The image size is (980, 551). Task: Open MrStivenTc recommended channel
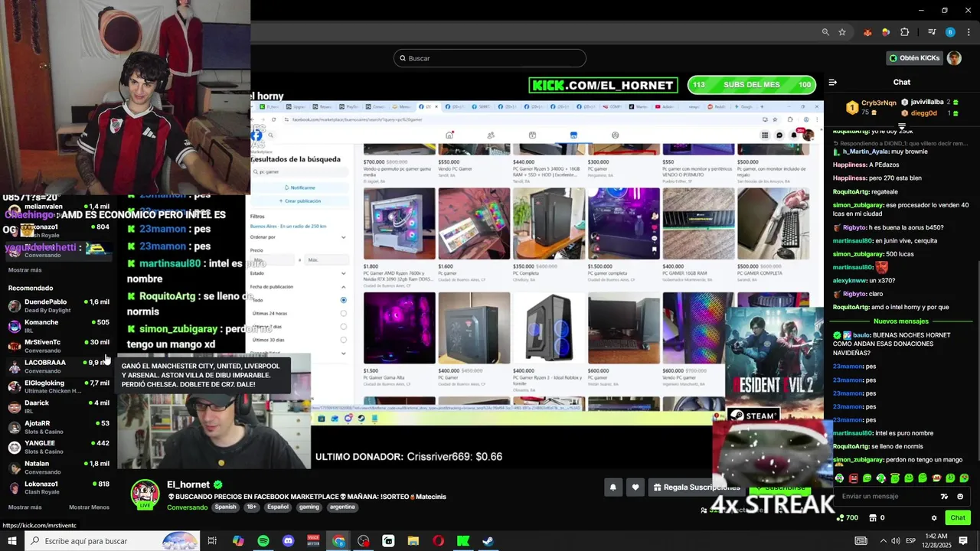point(59,346)
